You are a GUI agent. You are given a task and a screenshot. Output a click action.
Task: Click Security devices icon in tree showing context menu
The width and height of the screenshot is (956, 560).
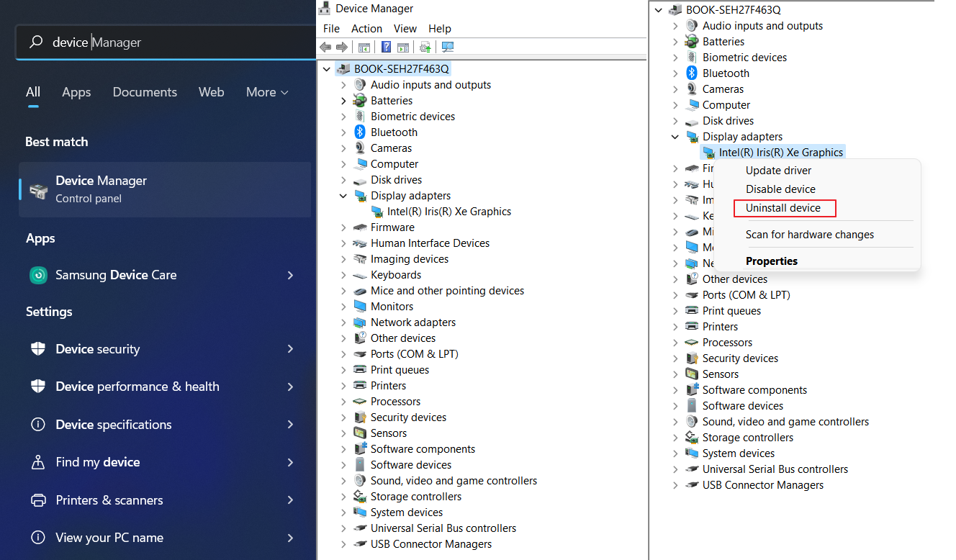692,358
